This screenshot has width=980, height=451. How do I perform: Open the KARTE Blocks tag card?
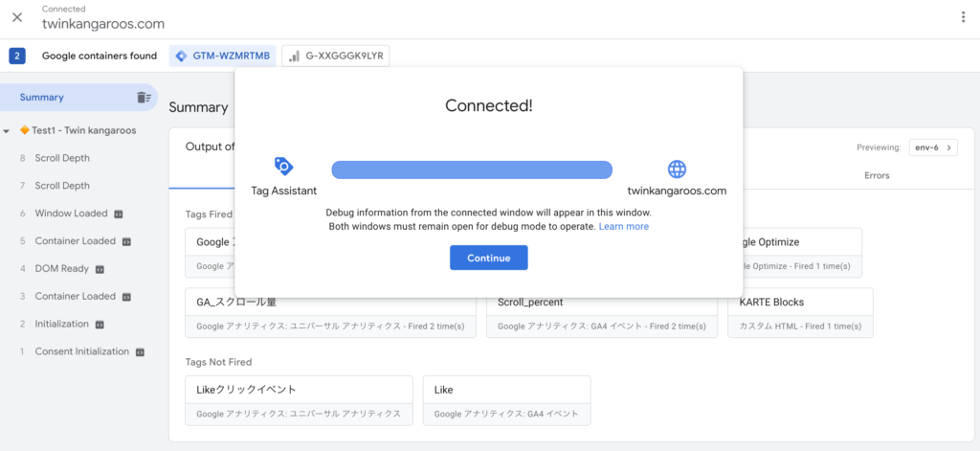tap(800, 313)
